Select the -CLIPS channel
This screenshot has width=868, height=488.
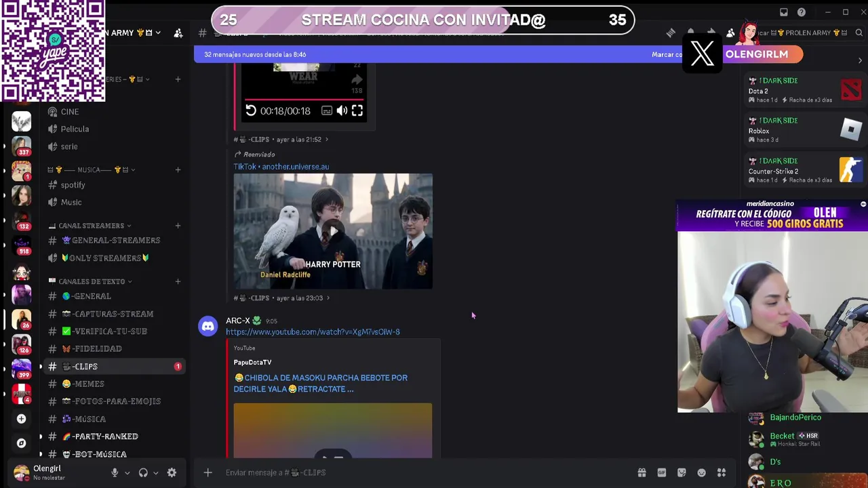pyautogui.click(x=114, y=367)
